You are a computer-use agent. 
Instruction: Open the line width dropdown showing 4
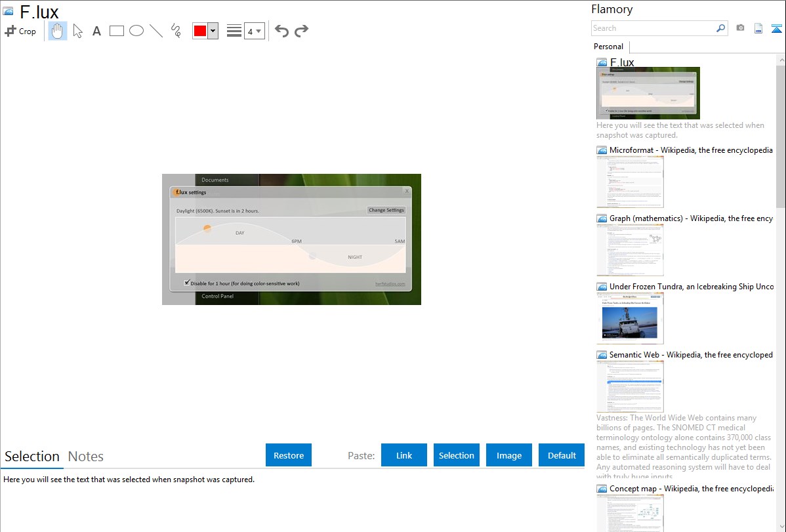(254, 31)
